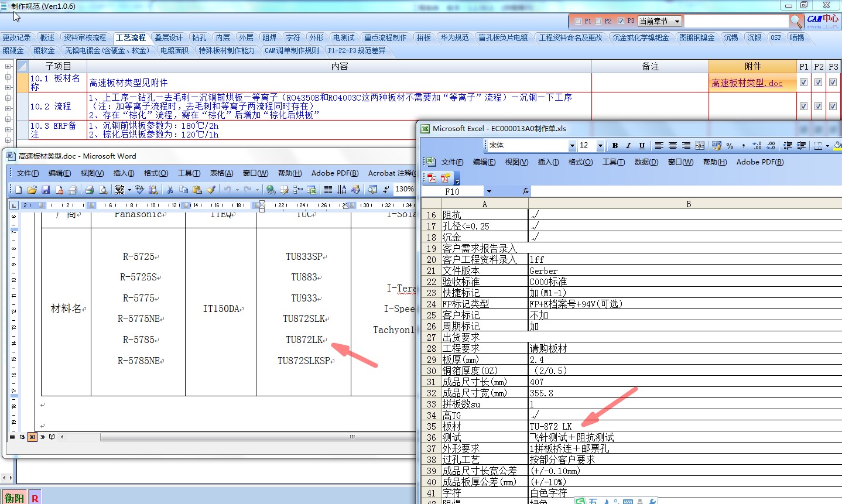This screenshot has height=504, width=842.
Task: Click the search text field at top
Action: (736, 21)
